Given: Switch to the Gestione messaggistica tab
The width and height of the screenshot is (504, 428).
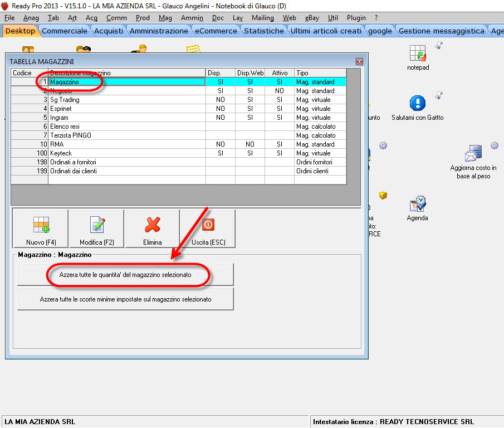Looking at the screenshot, I should [x=441, y=31].
